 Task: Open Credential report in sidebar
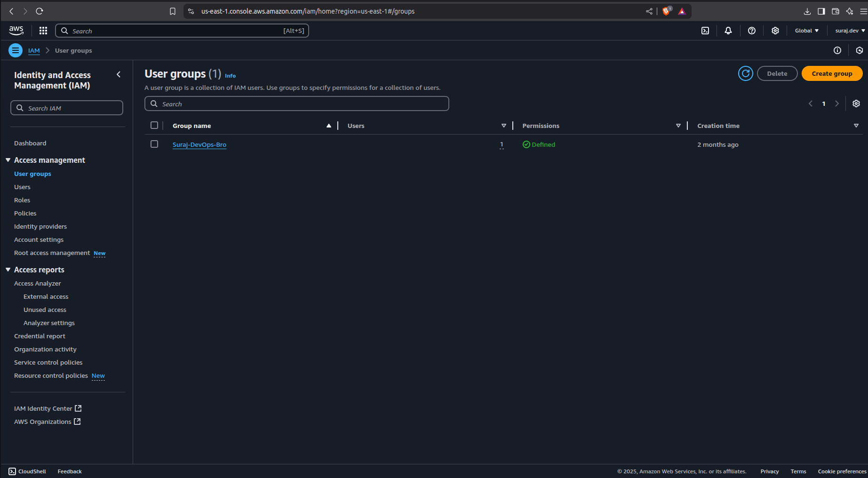pyautogui.click(x=40, y=336)
